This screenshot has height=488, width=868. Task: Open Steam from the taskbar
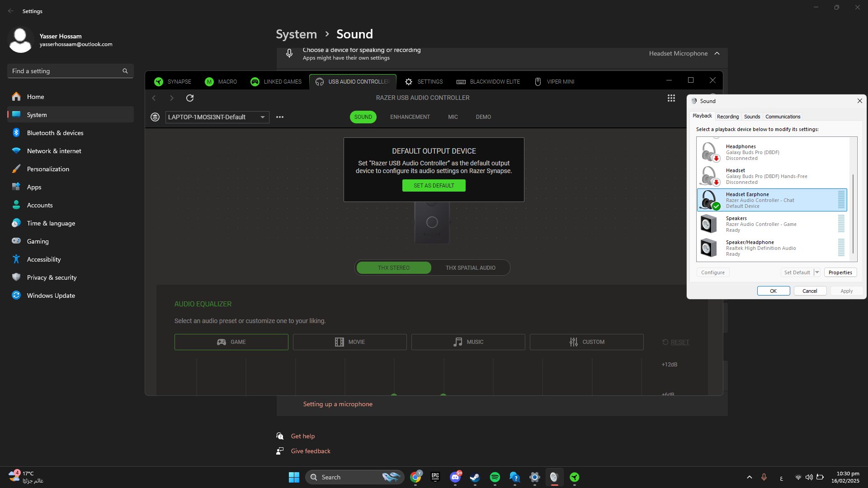tap(475, 477)
